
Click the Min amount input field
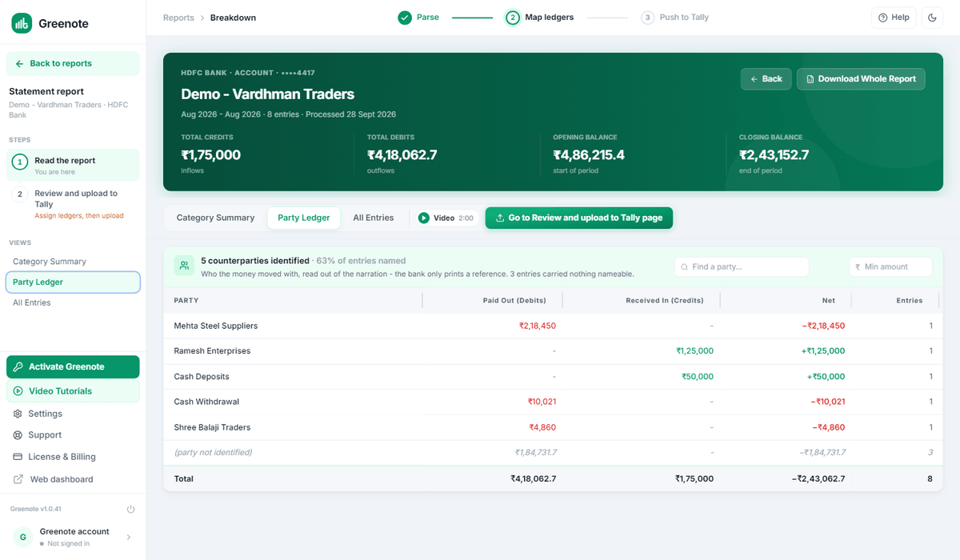tap(890, 266)
